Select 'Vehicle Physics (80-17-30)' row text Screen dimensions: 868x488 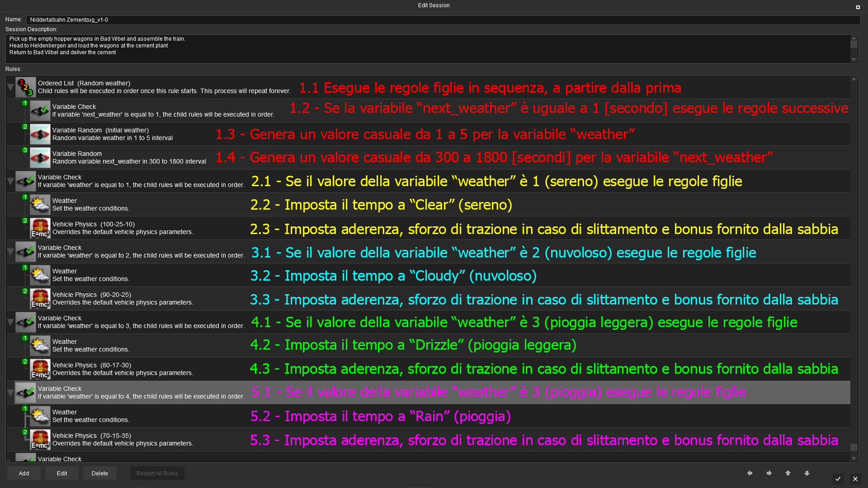(92, 365)
